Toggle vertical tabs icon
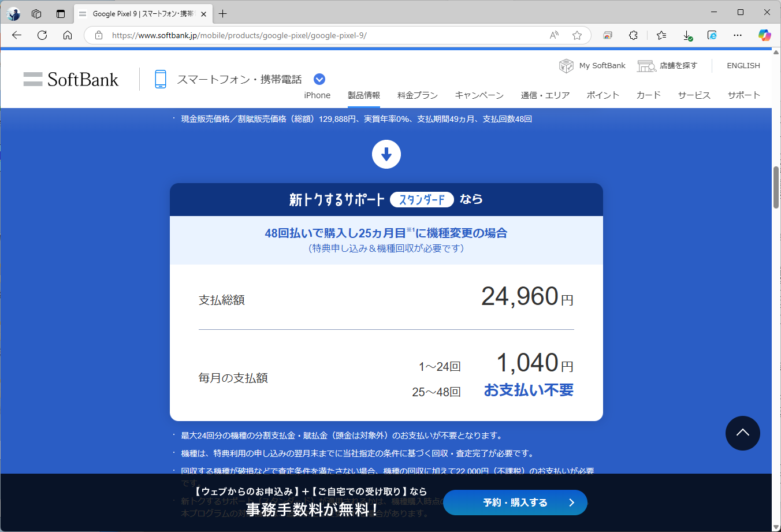This screenshot has height=532, width=781. (61, 14)
